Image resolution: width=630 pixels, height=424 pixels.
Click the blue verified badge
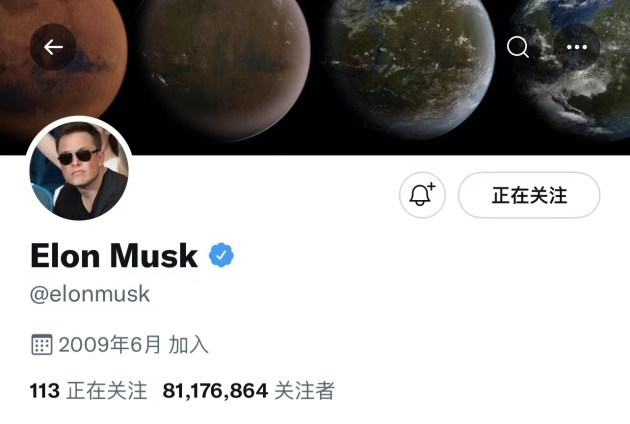point(221,255)
